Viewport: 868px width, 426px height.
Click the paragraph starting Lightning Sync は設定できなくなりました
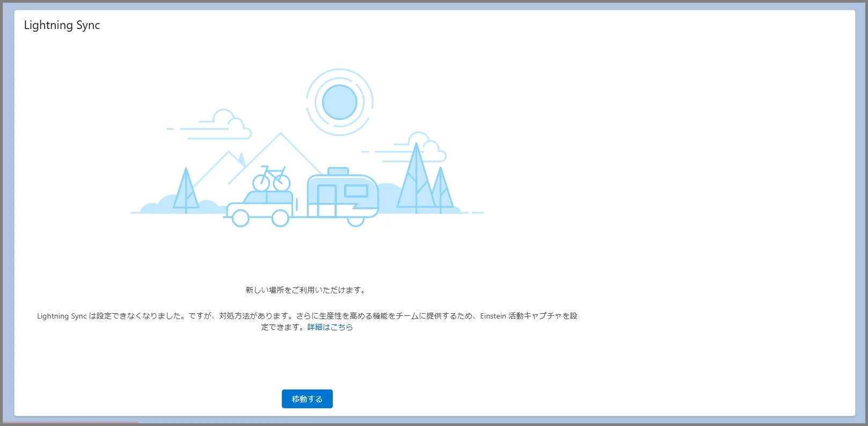tap(307, 321)
